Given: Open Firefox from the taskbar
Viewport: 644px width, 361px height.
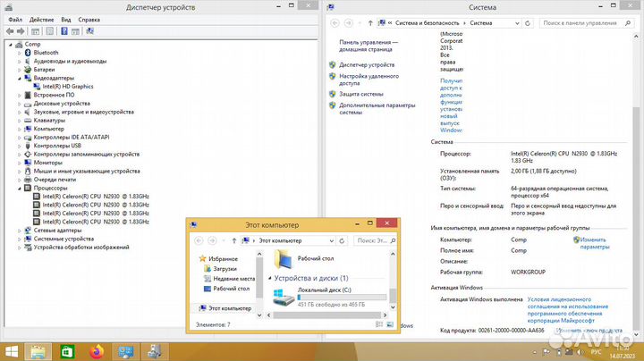Looking at the screenshot, I should [97, 351].
